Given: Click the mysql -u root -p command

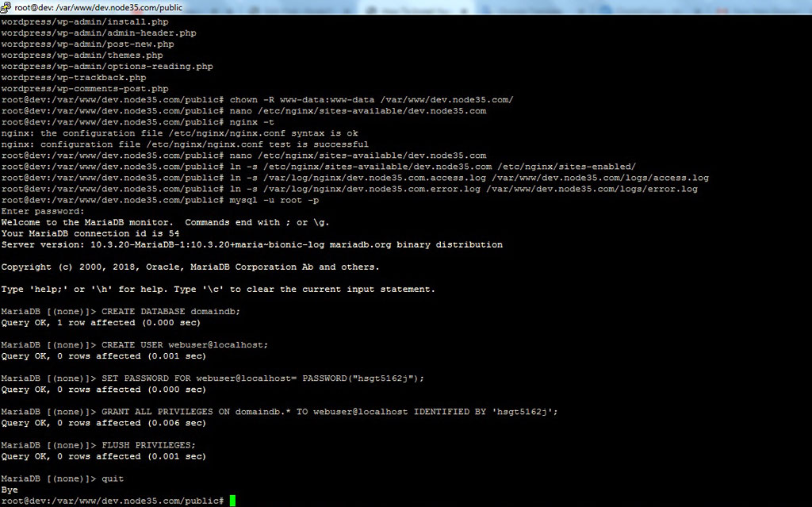Looking at the screenshot, I should coord(274,200).
